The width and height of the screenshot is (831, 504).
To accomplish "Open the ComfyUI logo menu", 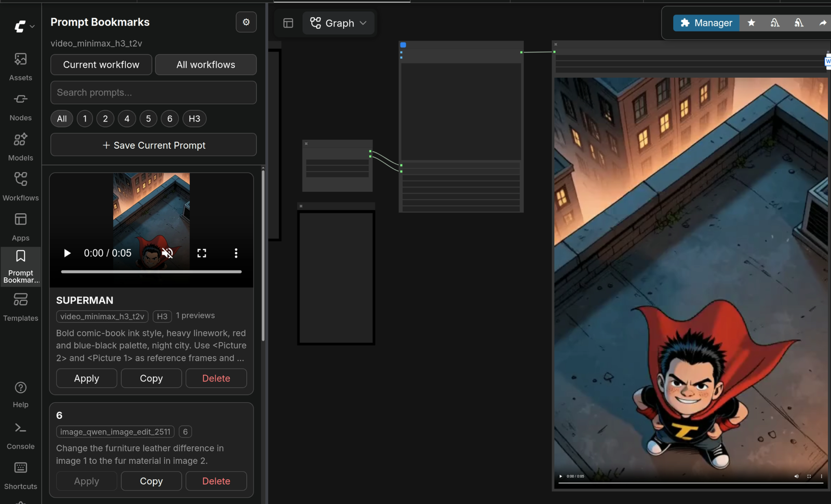I will pyautogui.click(x=24, y=26).
